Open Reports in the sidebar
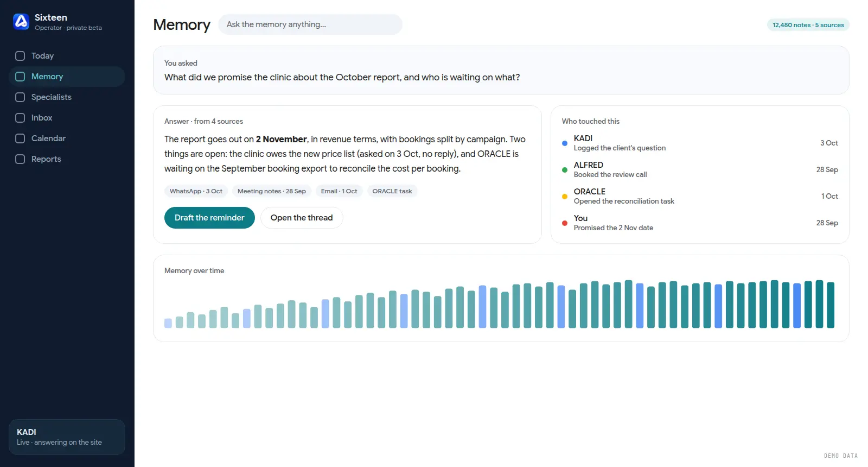Viewport: 868px width, 467px height. 67,159
